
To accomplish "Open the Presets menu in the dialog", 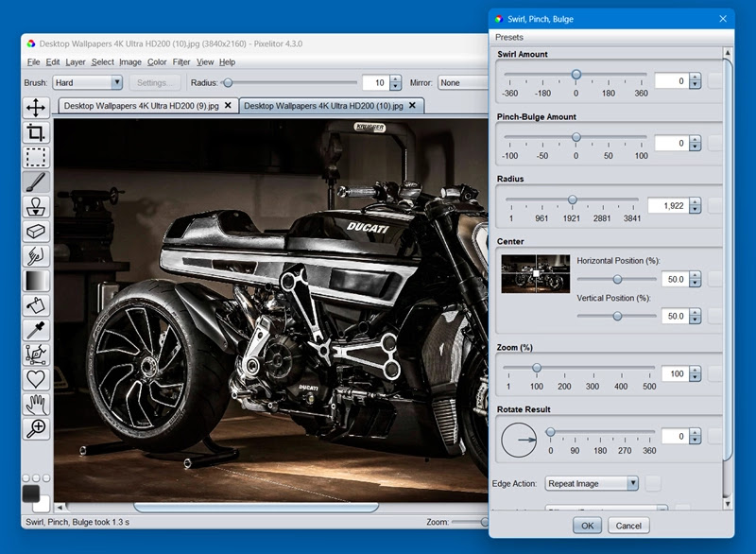I will pyautogui.click(x=509, y=37).
